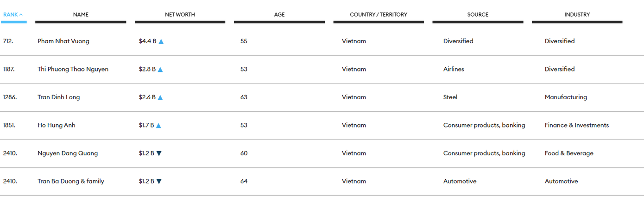Select the Tran Dinh Long entry
The image size is (644, 198).
[58, 97]
